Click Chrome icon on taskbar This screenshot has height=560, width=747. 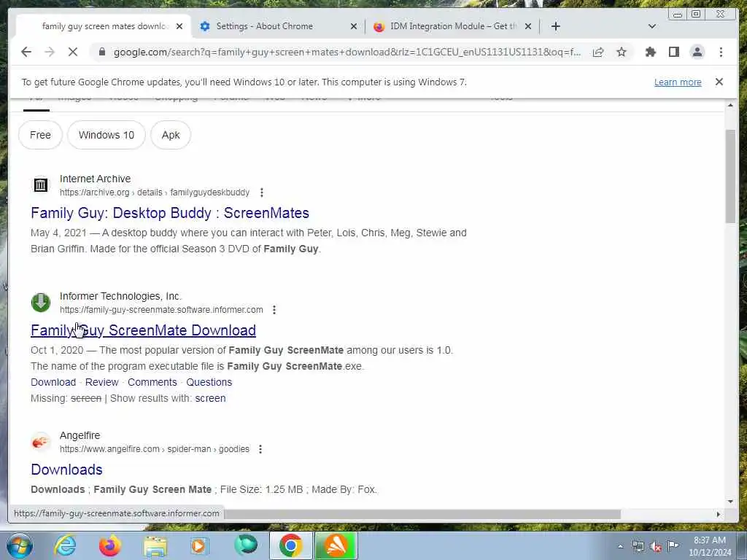290,545
